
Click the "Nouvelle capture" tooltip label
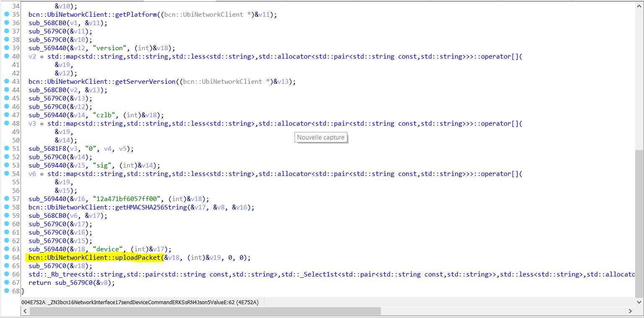pos(321,137)
